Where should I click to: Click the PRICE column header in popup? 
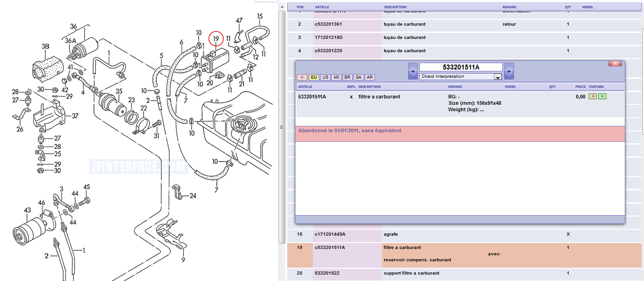coord(580,86)
